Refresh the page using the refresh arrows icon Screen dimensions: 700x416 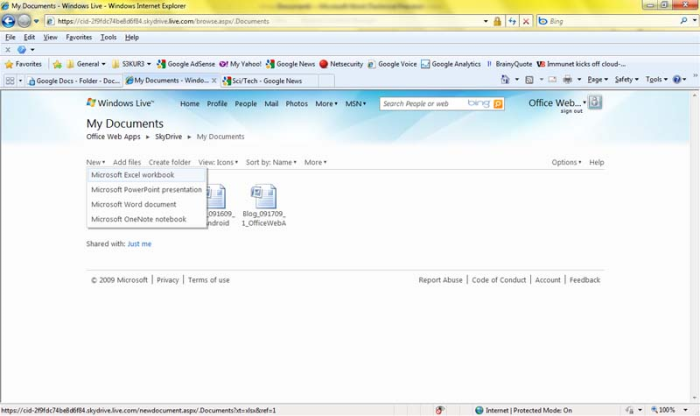(x=512, y=21)
